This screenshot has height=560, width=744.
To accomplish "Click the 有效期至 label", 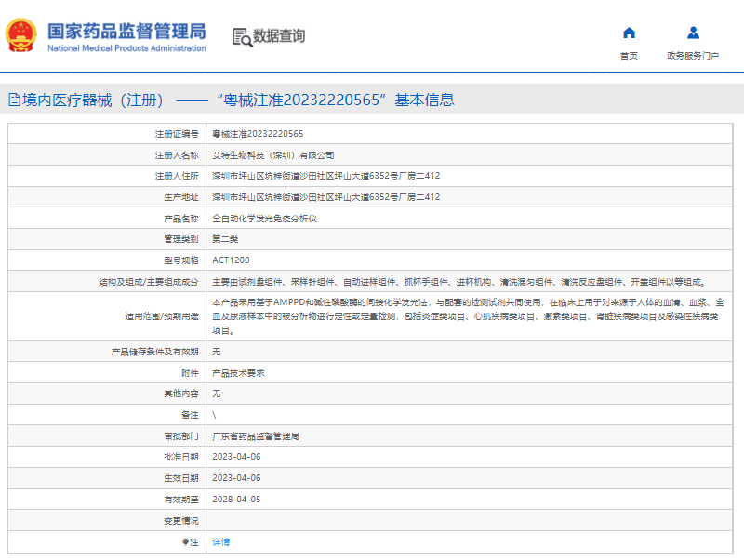I will (x=180, y=500).
